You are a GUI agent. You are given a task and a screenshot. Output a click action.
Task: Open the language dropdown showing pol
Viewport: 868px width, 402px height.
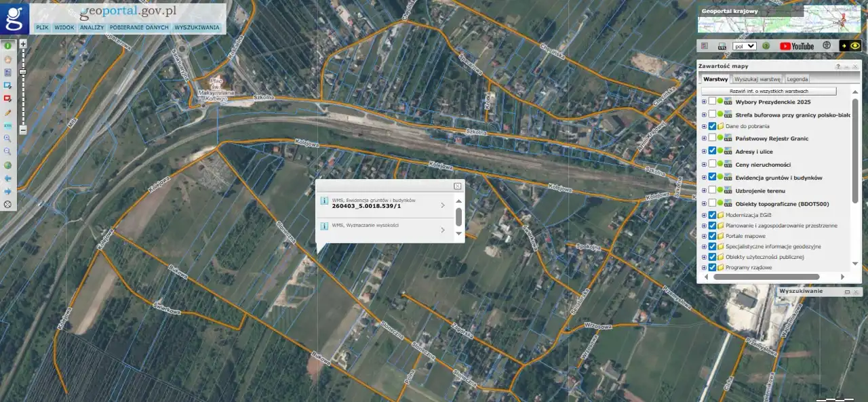coord(744,46)
